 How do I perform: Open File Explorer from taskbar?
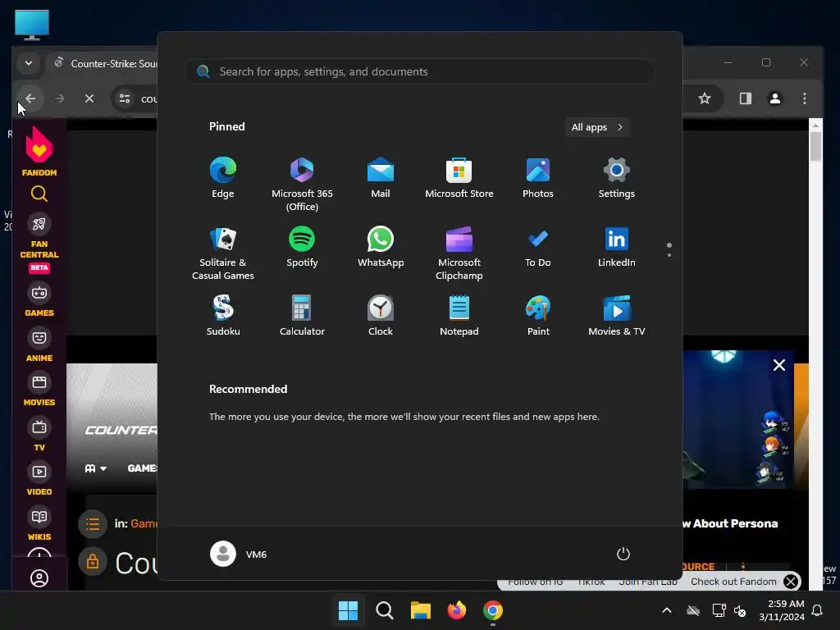click(x=421, y=610)
